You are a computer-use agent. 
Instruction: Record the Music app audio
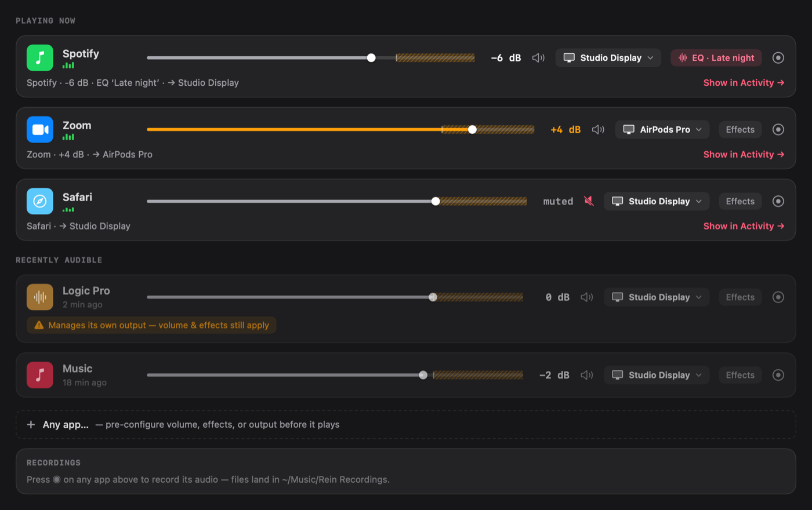pos(778,375)
